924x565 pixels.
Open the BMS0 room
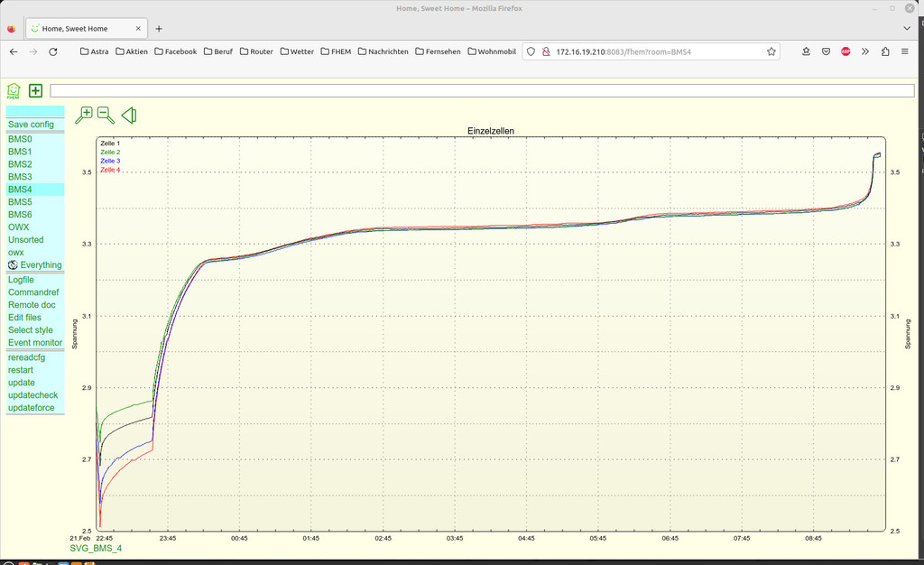pos(20,139)
